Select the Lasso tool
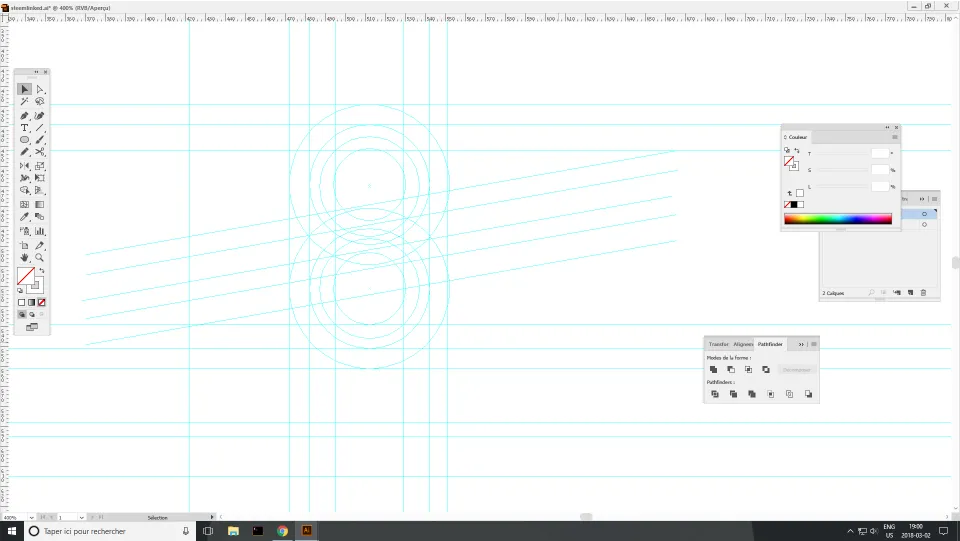Screen dimensions: 960x541 point(40,102)
